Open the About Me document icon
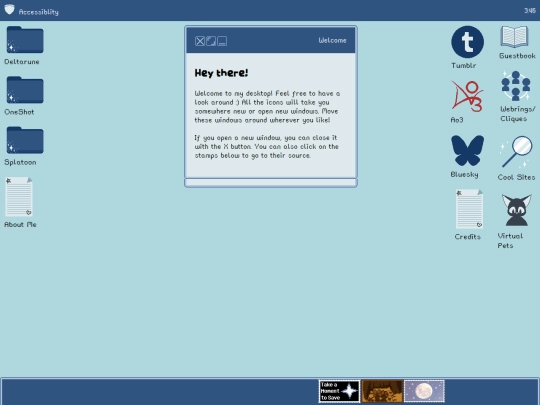This screenshot has width=540, height=405. [19, 197]
